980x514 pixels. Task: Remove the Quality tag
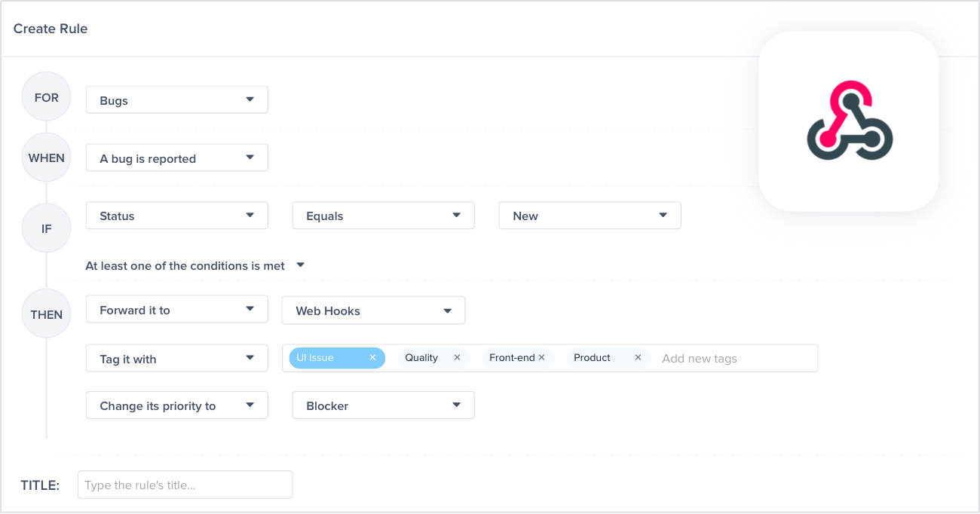click(457, 357)
